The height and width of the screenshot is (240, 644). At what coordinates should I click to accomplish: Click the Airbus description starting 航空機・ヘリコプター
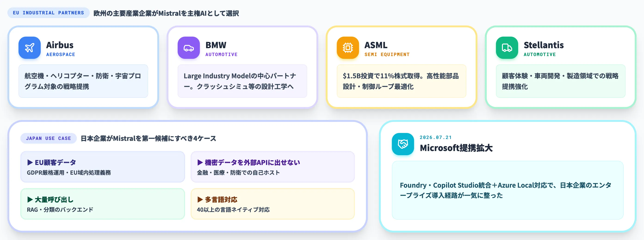[83, 81]
